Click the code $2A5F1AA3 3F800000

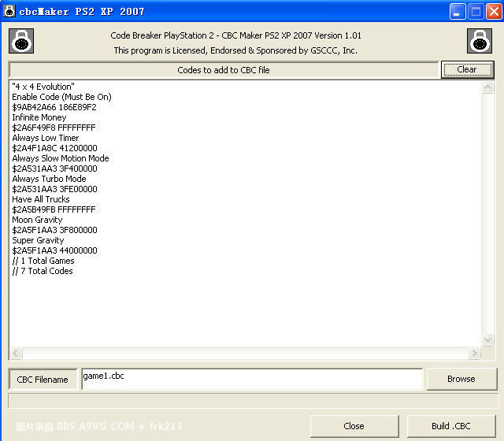point(54,230)
